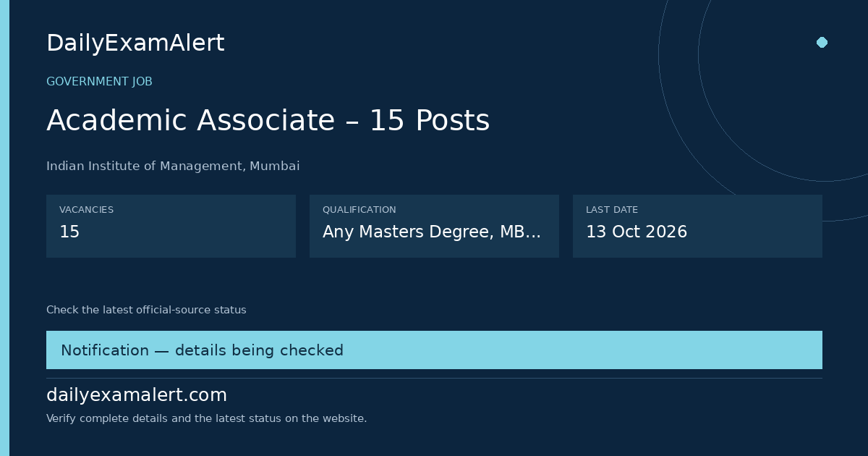
Task: Click the Academic Associate – 15 Posts heading
Action: pyautogui.click(x=268, y=121)
